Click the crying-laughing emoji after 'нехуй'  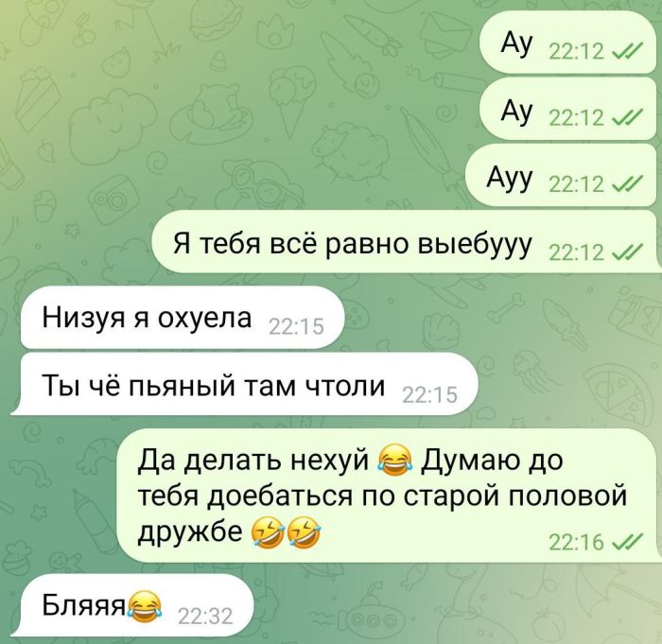(395, 461)
